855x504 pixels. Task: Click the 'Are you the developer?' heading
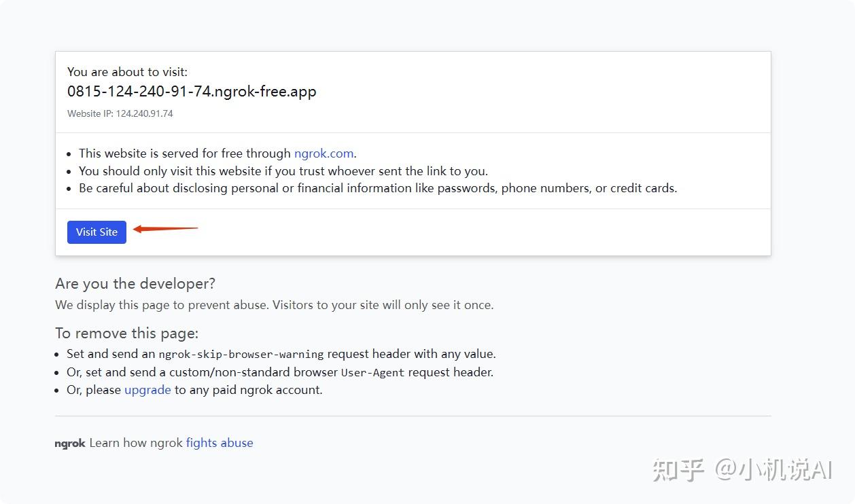[135, 283]
